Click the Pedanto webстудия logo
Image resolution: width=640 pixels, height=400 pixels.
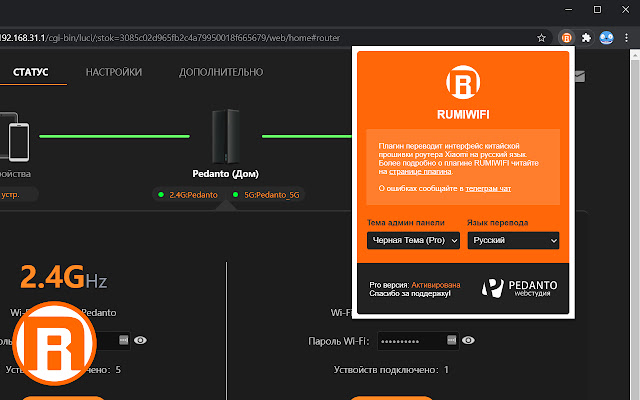point(520,288)
